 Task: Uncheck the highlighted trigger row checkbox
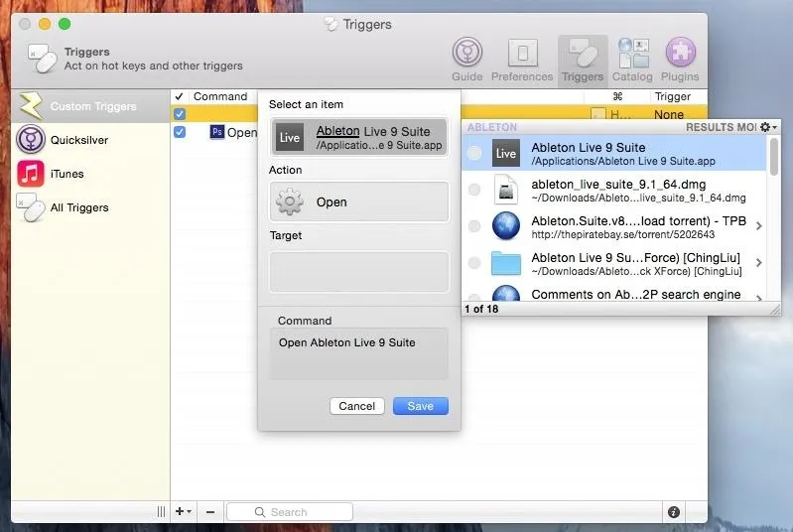179,114
